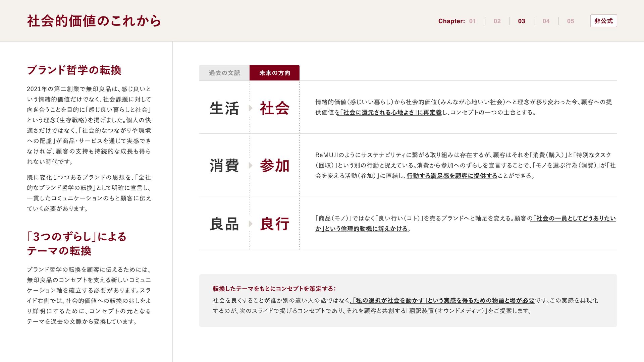Click the 社会的価値のこれから page title
Image resolution: width=644 pixels, height=362 pixels.
click(94, 21)
